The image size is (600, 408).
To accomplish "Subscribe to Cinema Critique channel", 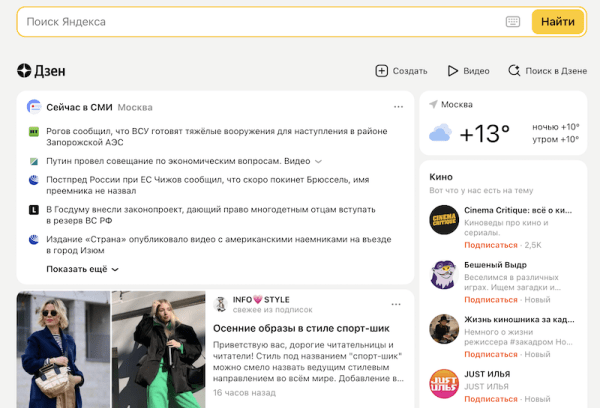I will pyautogui.click(x=491, y=245).
